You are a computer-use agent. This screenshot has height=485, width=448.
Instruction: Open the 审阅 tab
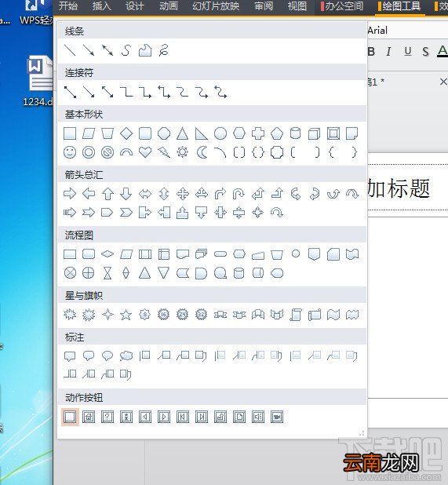pos(264,5)
